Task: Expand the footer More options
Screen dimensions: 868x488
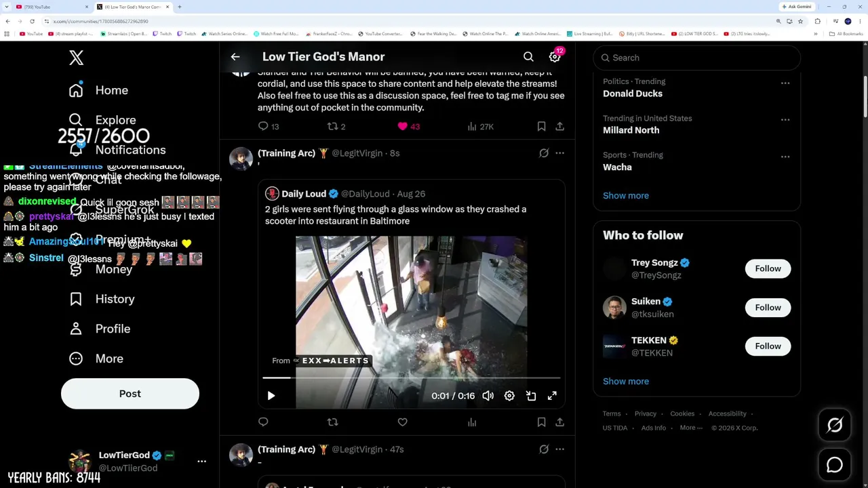Action: click(x=691, y=428)
